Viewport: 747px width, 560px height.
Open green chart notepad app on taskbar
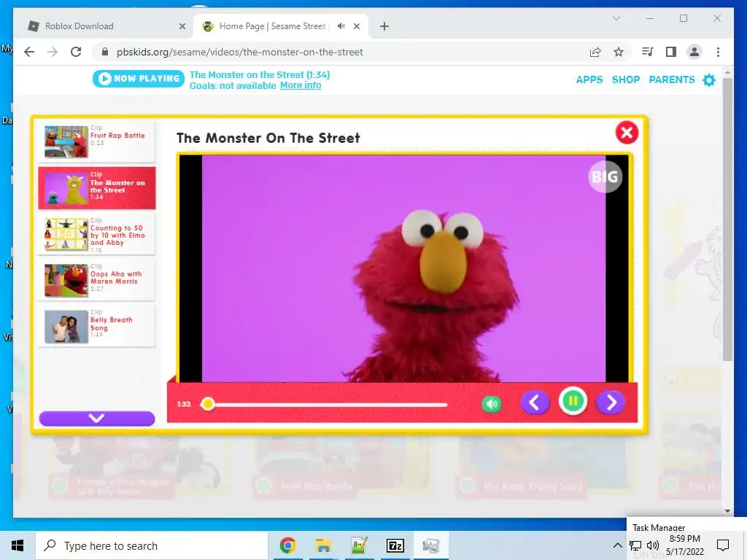click(359, 545)
